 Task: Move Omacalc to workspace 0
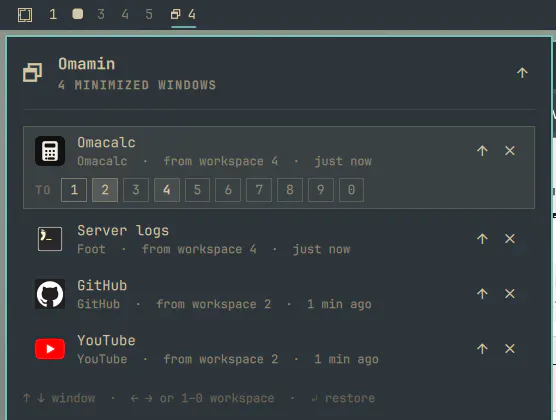point(351,190)
